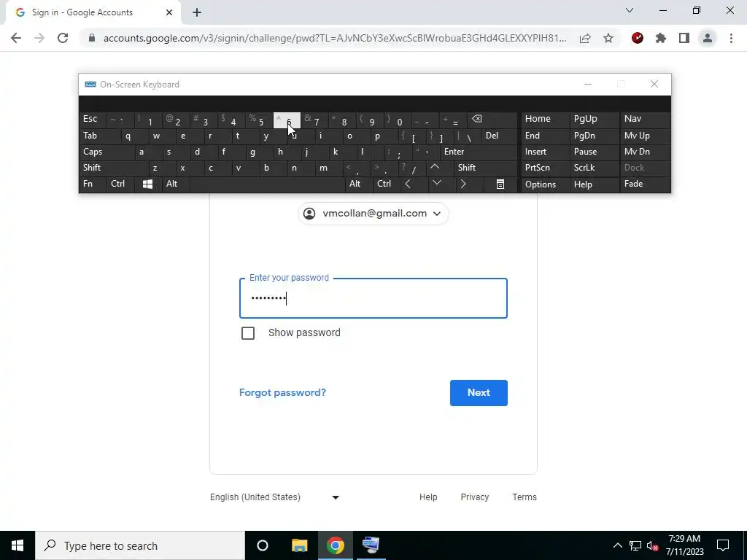
Task: Click the context menu key on keyboard
Action: pos(500,184)
